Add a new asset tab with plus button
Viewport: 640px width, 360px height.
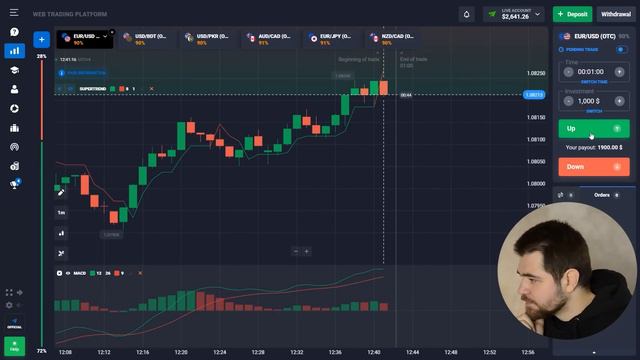[x=41, y=40]
